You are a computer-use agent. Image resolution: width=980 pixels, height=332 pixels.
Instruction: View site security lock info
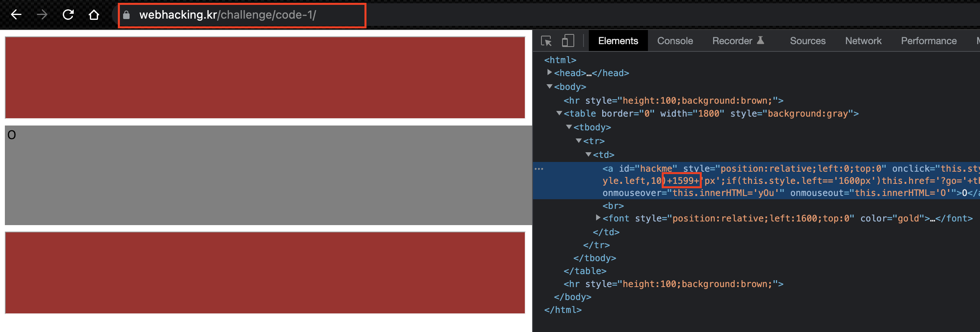click(x=126, y=15)
